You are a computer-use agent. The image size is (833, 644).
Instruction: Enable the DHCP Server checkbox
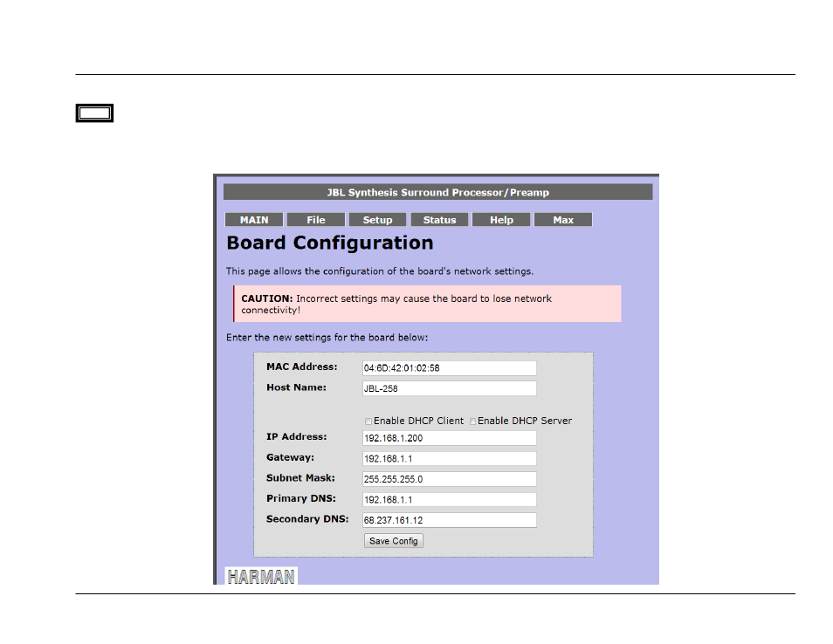(472, 421)
